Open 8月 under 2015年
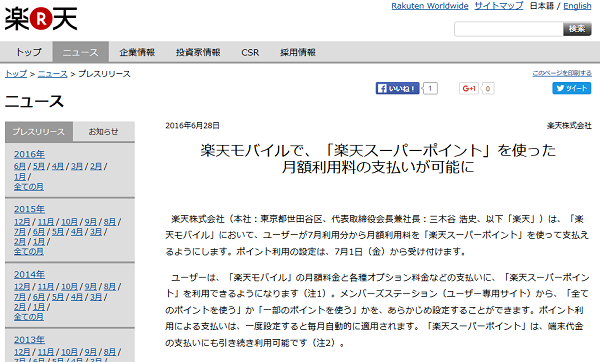Image resolution: width=600 pixels, height=362 pixels. click(x=110, y=222)
